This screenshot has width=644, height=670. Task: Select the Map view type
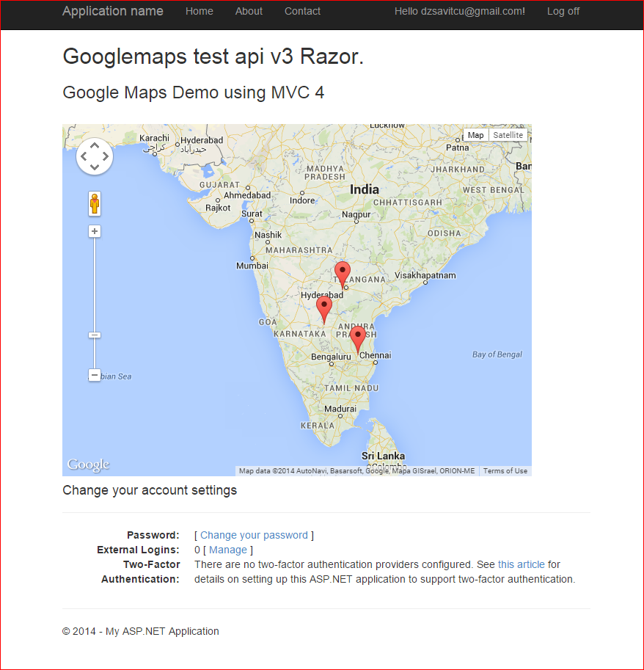coord(475,135)
